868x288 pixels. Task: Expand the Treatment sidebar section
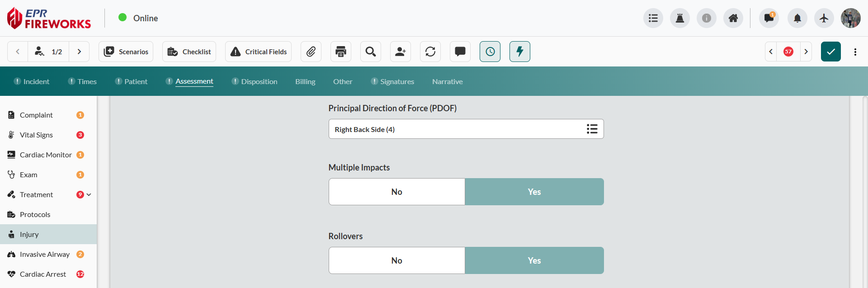[89, 195]
